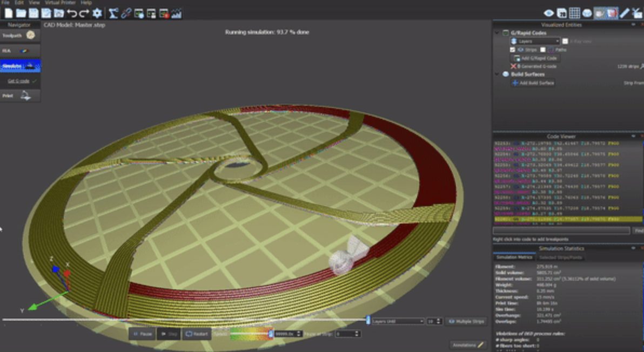Click the Code Viewer Find input field

[561, 231]
